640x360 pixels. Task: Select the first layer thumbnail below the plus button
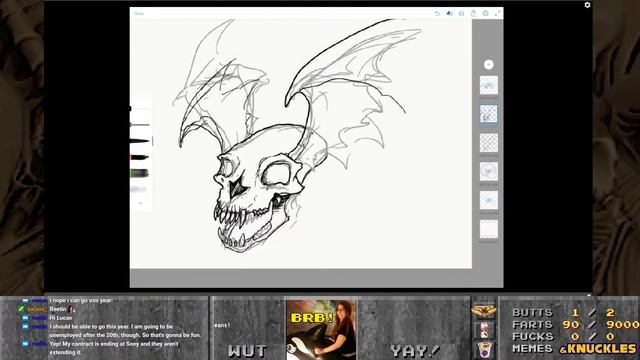[x=489, y=85]
